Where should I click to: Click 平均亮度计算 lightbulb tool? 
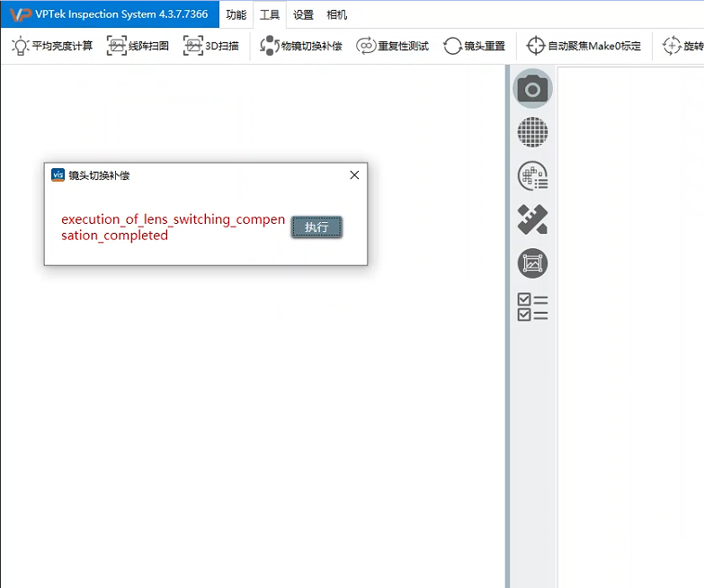pos(52,46)
